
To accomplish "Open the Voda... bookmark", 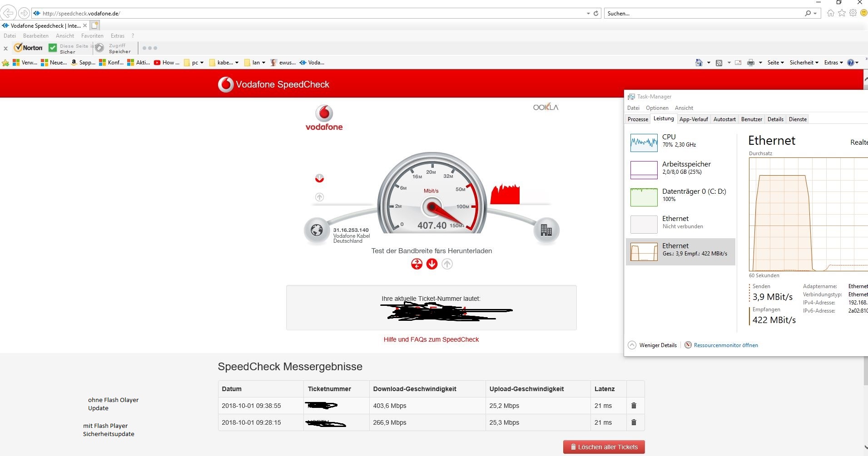I will coord(312,63).
